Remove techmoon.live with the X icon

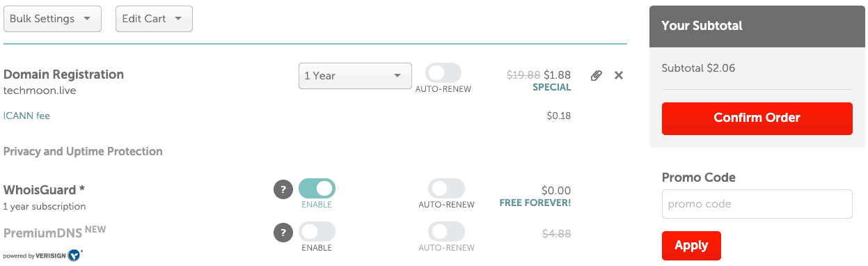(618, 75)
